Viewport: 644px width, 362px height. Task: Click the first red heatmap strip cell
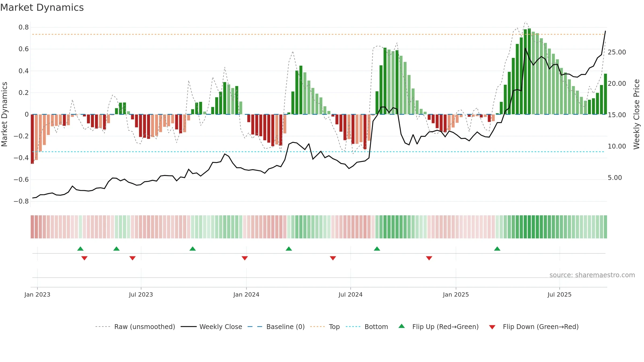tap(32, 227)
